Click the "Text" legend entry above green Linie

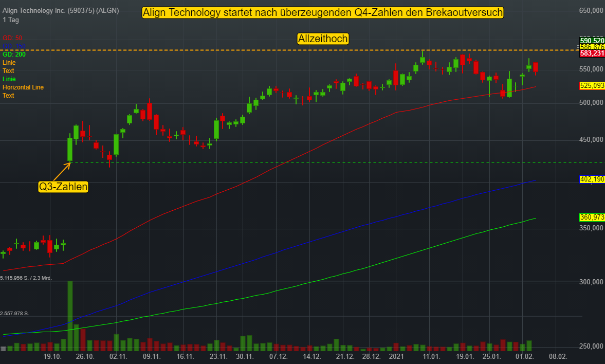[8, 71]
